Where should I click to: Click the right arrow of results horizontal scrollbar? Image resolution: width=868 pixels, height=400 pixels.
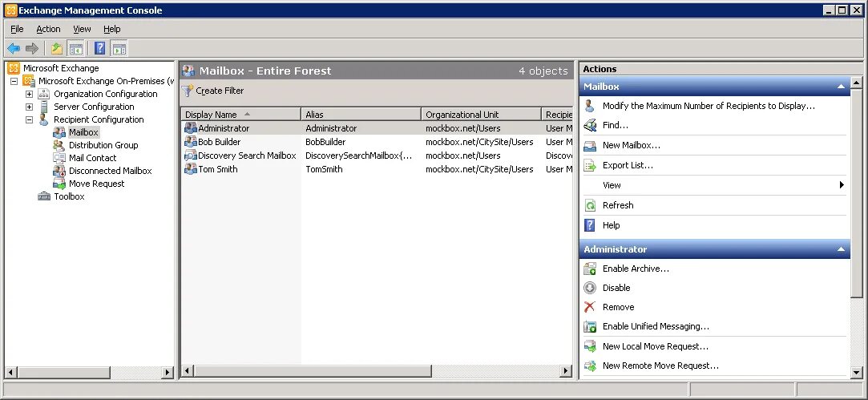tap(566, 370)
